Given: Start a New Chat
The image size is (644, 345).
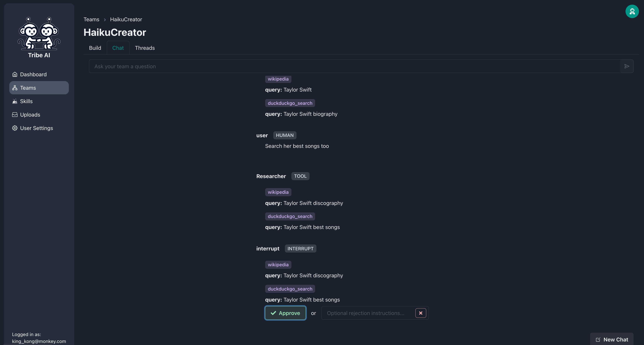Looking at the screenshot, I should coord(612,340).
